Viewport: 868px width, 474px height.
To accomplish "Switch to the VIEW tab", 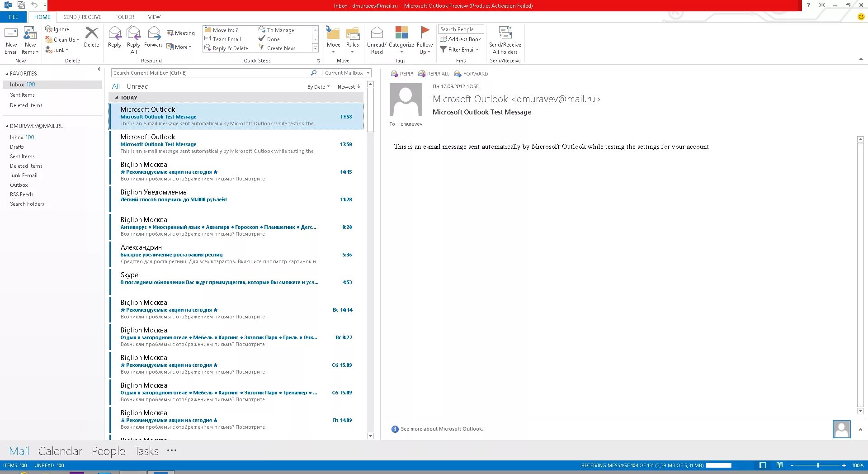I will click(154, 17).
